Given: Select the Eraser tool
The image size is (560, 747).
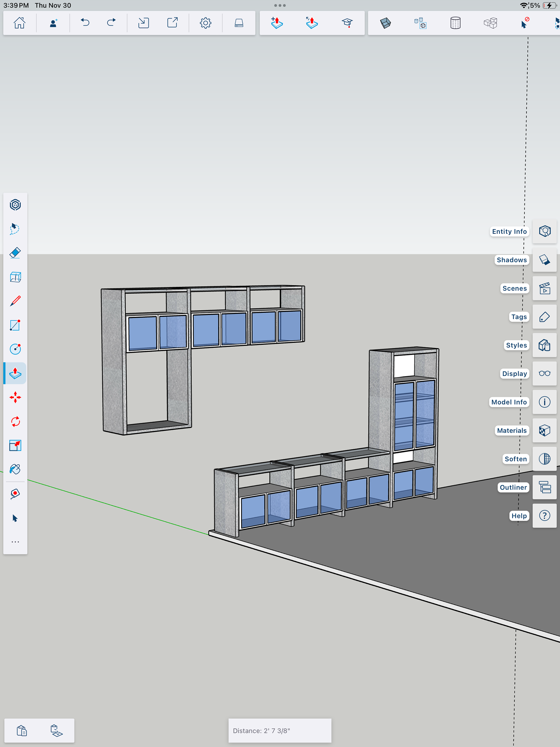Looking at the screenshot, I should [x=15, y=253].
